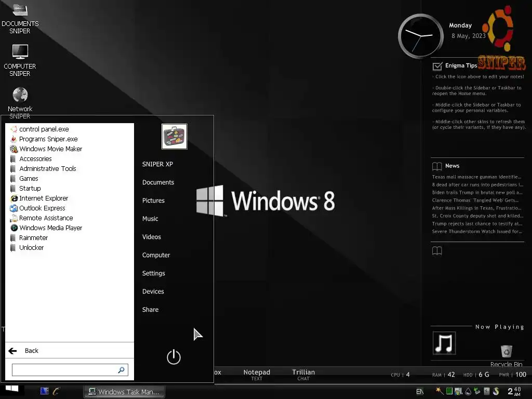Image resolution: width=532 pixels, height=399 pixels.
Task: Click the empty reader book icon
Action: (437, 251)
